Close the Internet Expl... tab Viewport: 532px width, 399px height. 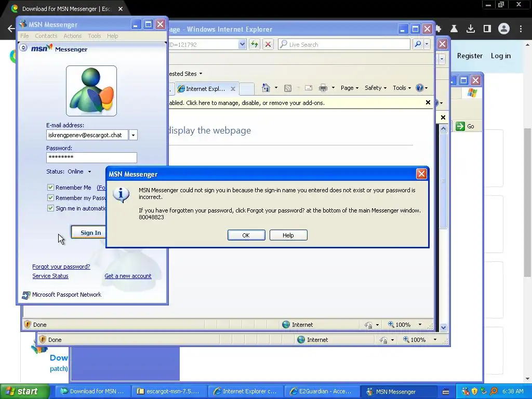click(233, 88)
